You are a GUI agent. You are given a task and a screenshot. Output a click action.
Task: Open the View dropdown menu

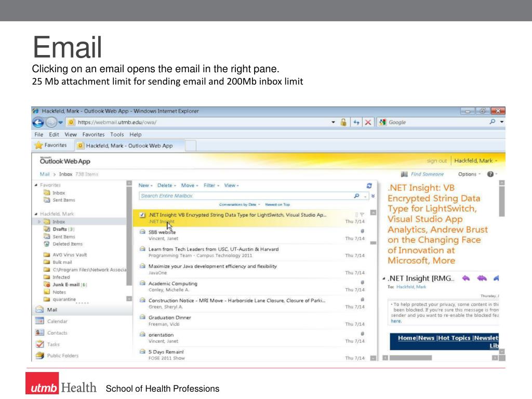[231, 185]
